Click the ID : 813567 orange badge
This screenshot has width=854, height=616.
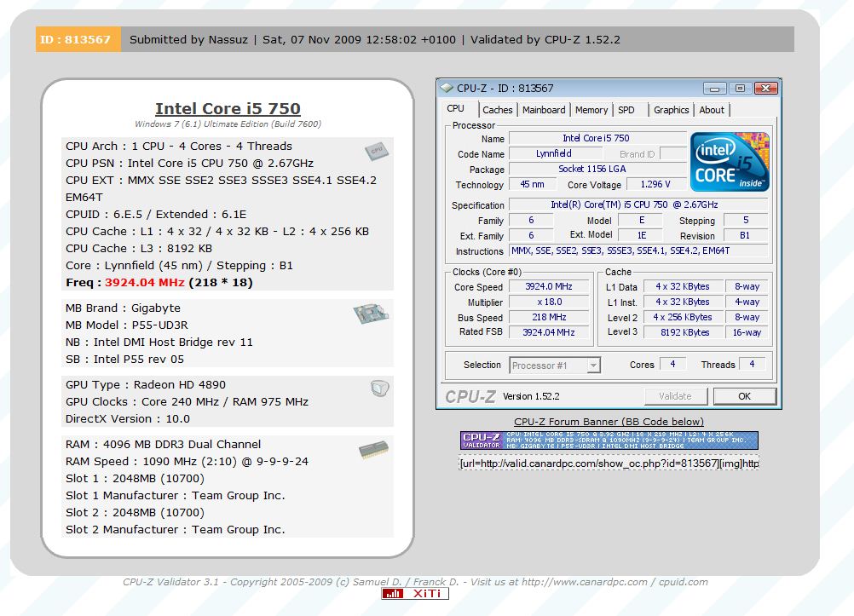[78, 39]
